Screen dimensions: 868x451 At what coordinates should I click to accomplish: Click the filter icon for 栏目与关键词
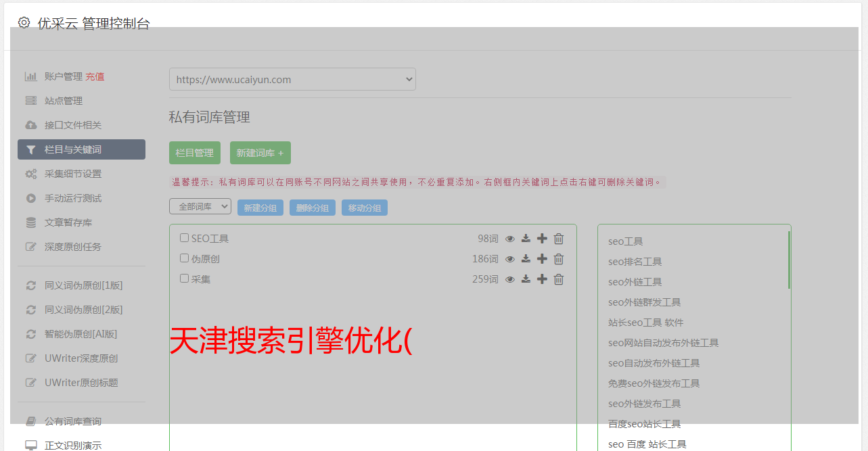pos(31,149)
